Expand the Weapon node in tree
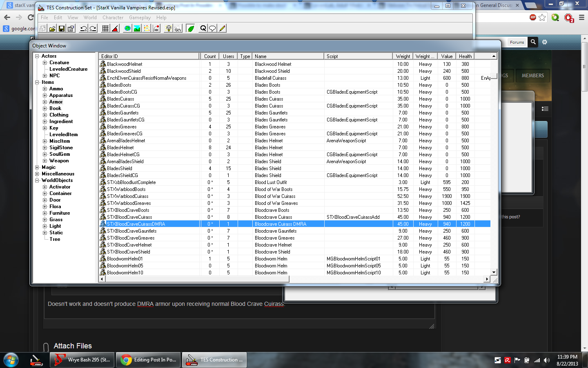Image resolution: width=588 pixels, height=368 pixels. pyautogui.click(x=45, y=161)
